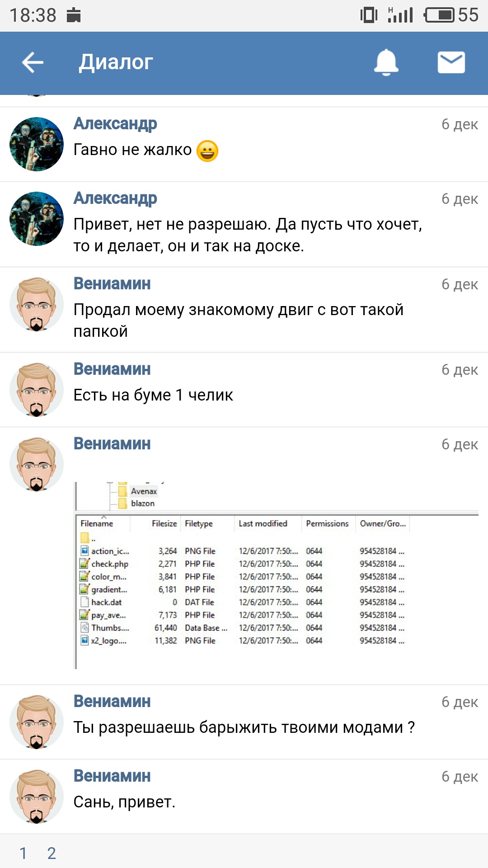Select message Сань, привет.
The width and height of the screenshot is (488, 868).
point(124,802)
